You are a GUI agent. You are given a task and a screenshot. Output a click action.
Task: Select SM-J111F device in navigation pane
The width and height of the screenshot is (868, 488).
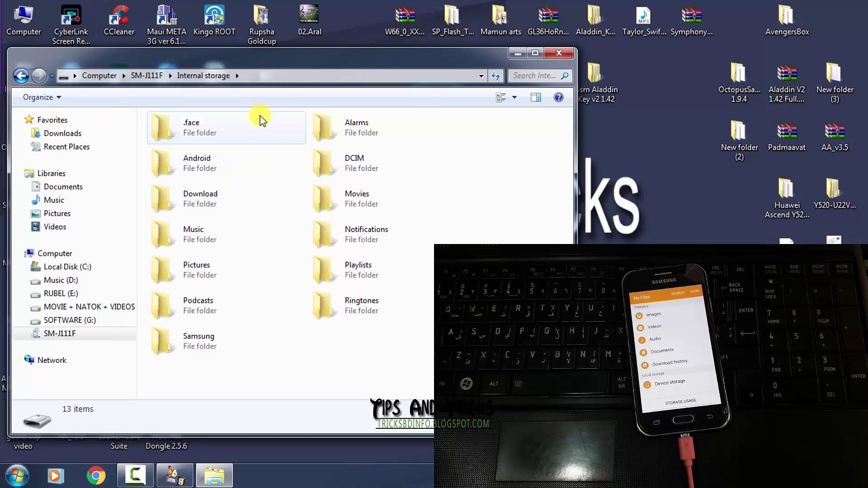click(60, 333)
